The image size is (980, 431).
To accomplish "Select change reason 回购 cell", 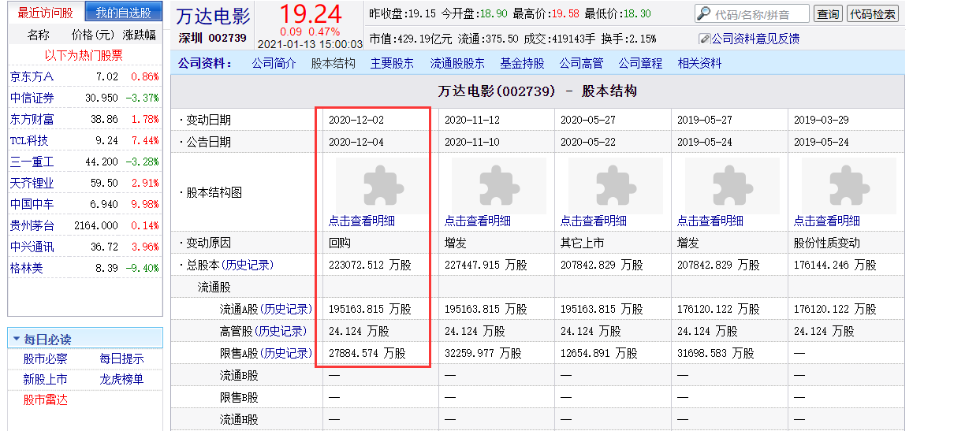I will coord(340,243).
